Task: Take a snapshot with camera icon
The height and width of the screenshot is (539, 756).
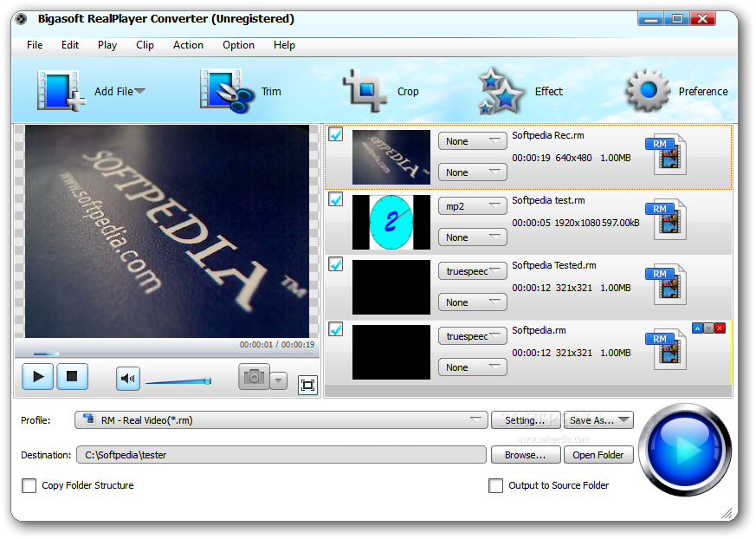Action: 254,377
